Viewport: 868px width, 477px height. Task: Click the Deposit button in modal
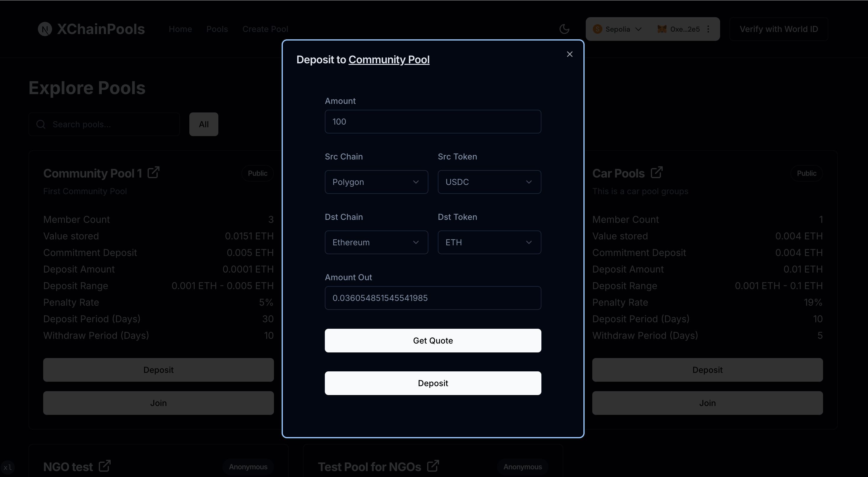(433, 382)
